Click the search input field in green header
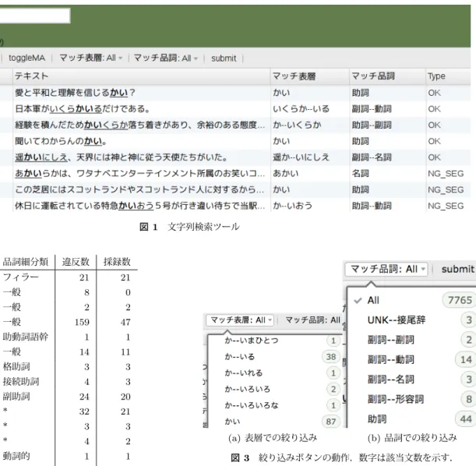The width and height of the screenshot is (476, 466). click(x=35, y=16)
